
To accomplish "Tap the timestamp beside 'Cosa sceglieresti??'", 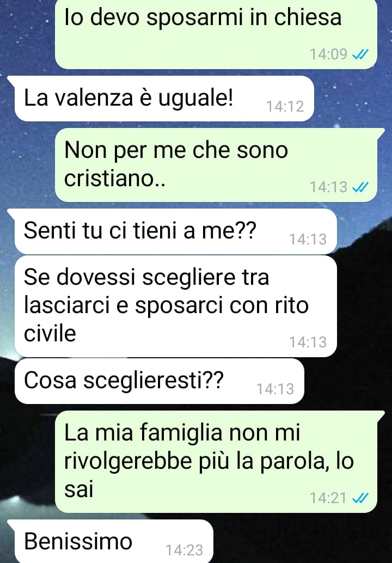I will click(x=275, y=389).
